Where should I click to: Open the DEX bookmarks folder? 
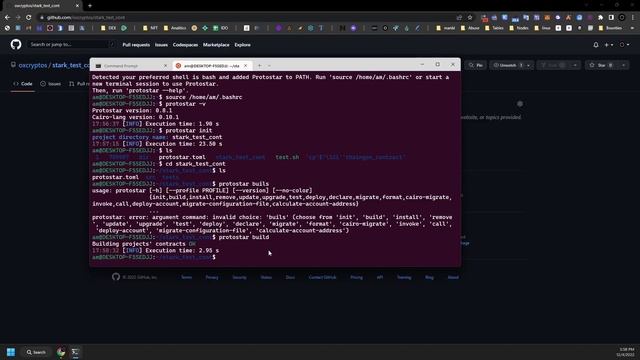click(x=109, y=28)
